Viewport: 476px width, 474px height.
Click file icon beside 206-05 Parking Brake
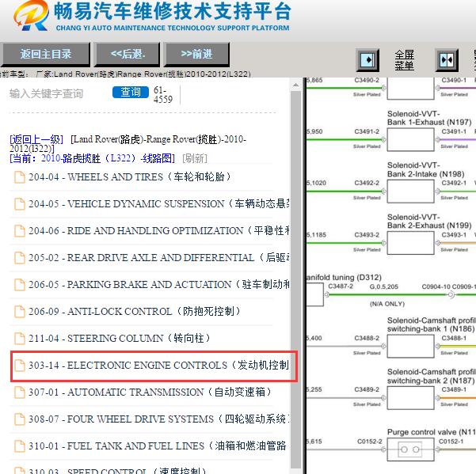pyautogui.click(x=20, y=285)
